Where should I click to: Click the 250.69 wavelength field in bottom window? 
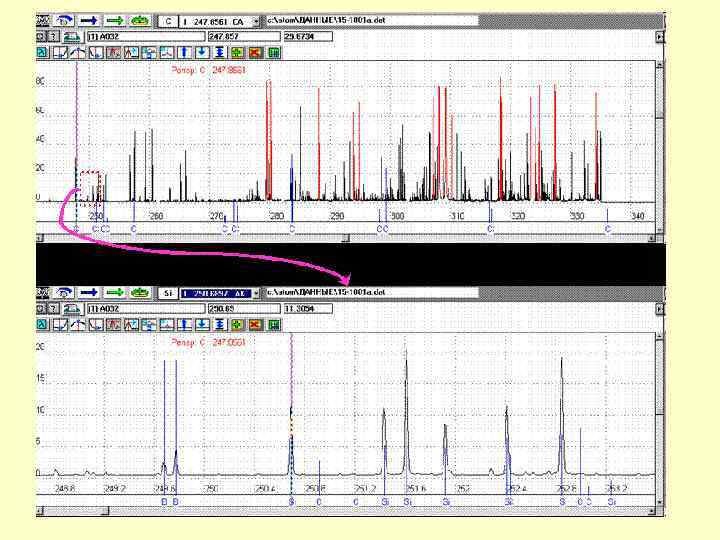pos(242,309)
